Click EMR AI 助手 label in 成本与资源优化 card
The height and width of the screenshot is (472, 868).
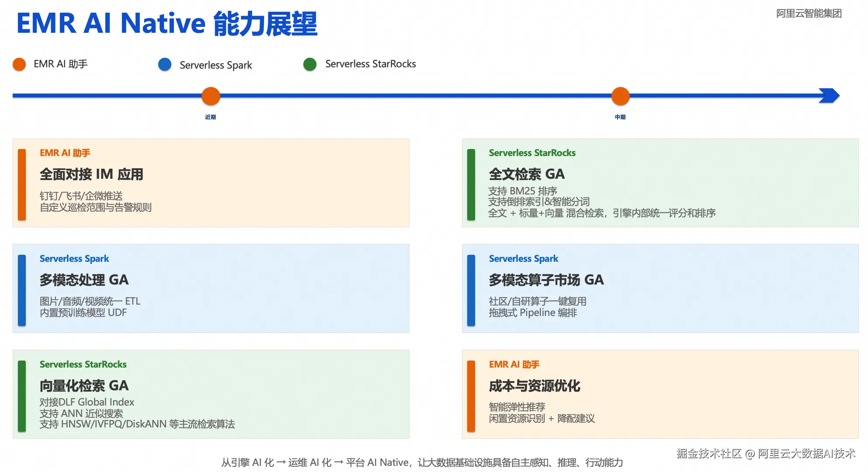(514, 364)
